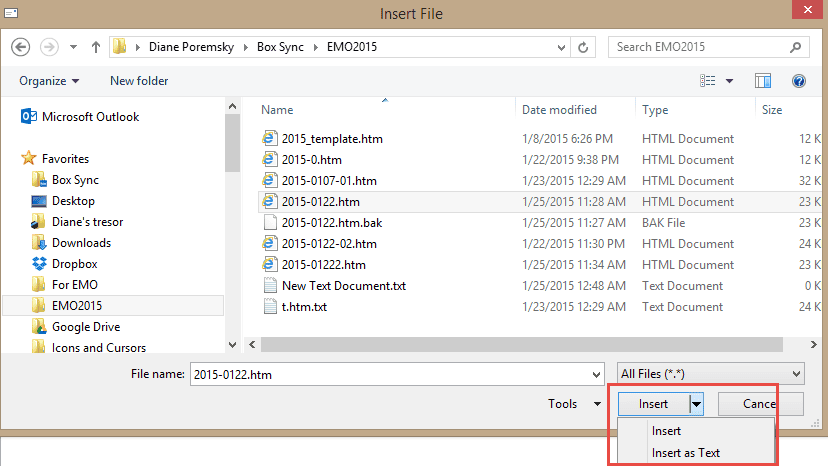Click the horizontal scrollbar of file list

(x=522, y=344)
